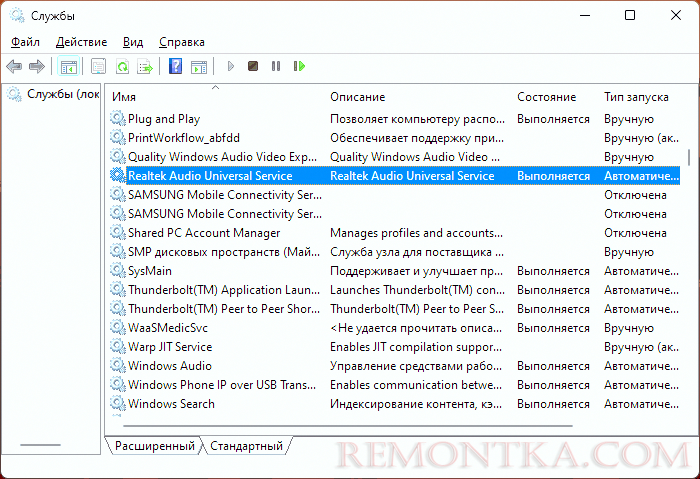
Task: Select Thunderbolt(TM) Application Laun... service
Action: click(x=224, y=290)
